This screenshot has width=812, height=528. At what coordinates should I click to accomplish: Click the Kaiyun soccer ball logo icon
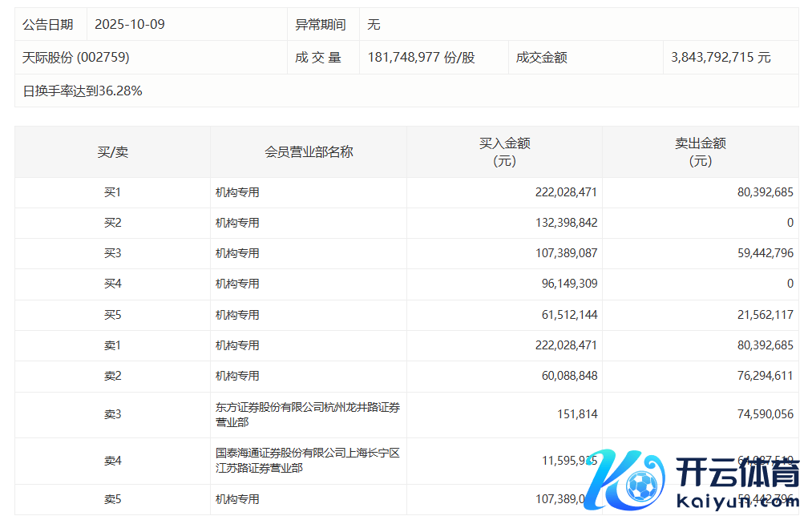[640, 485]
